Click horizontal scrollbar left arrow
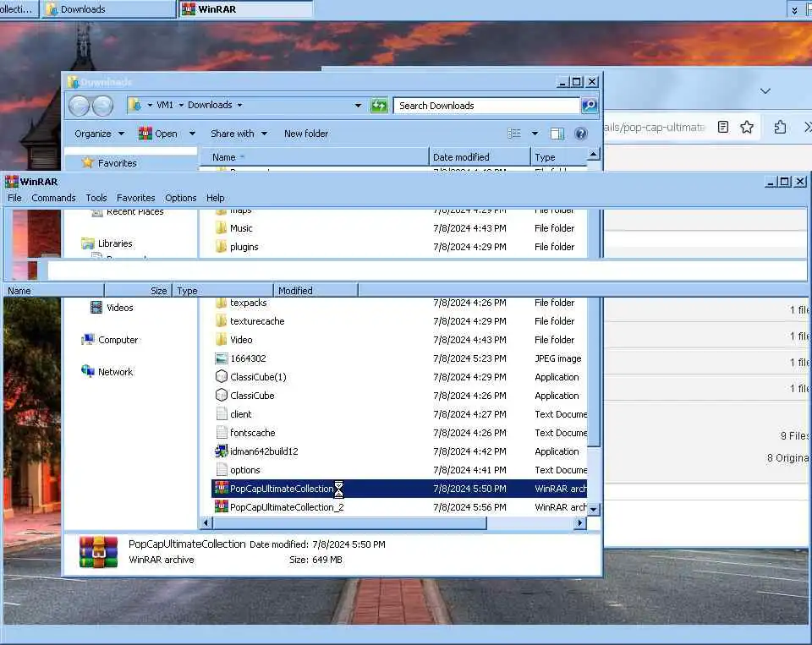812x645 pixels. [x=206, y=523]
